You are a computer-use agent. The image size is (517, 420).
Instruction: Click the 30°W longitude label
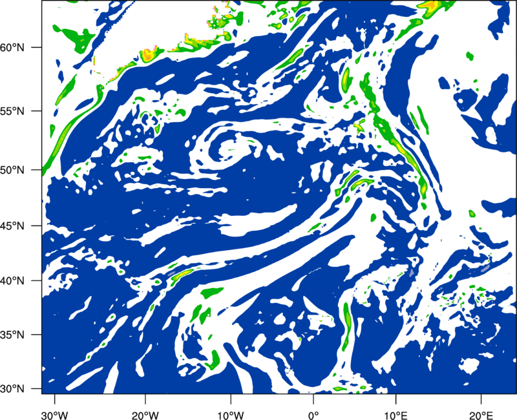pos(55,415)
